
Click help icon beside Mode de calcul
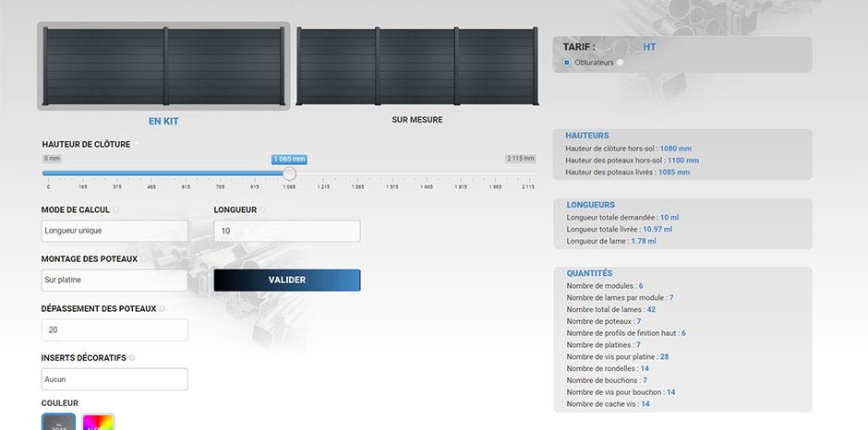pos(115,210)
